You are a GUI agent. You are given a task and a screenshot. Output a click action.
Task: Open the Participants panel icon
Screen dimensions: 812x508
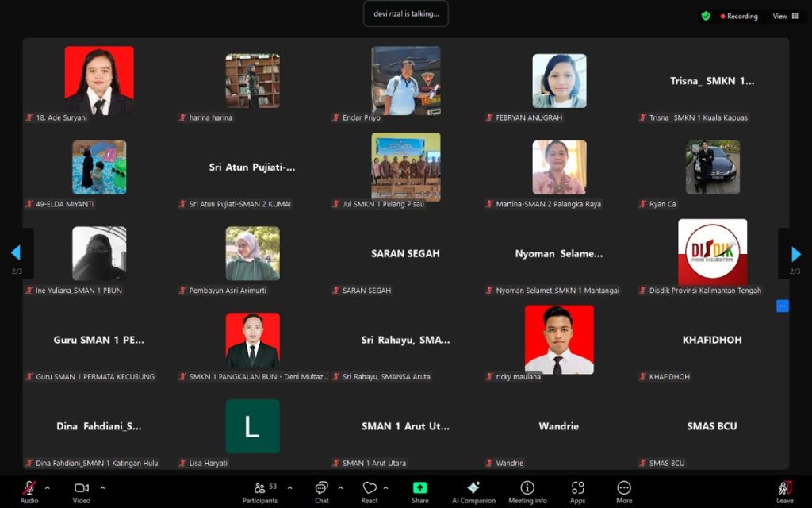coord(260,488)
